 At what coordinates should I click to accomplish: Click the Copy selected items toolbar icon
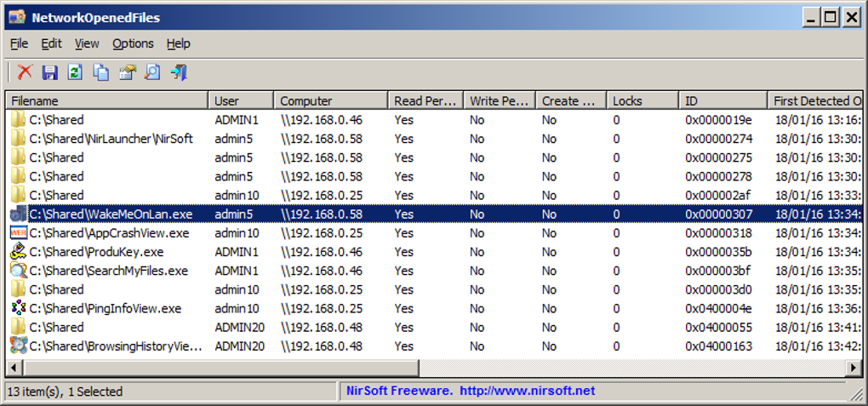point(100,72)
